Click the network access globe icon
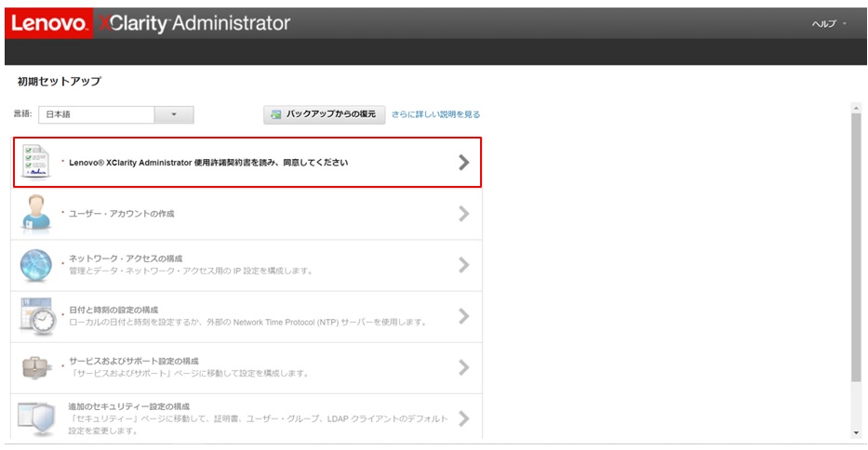This screenshot has width=868, height=450. (x=36, y=265)
